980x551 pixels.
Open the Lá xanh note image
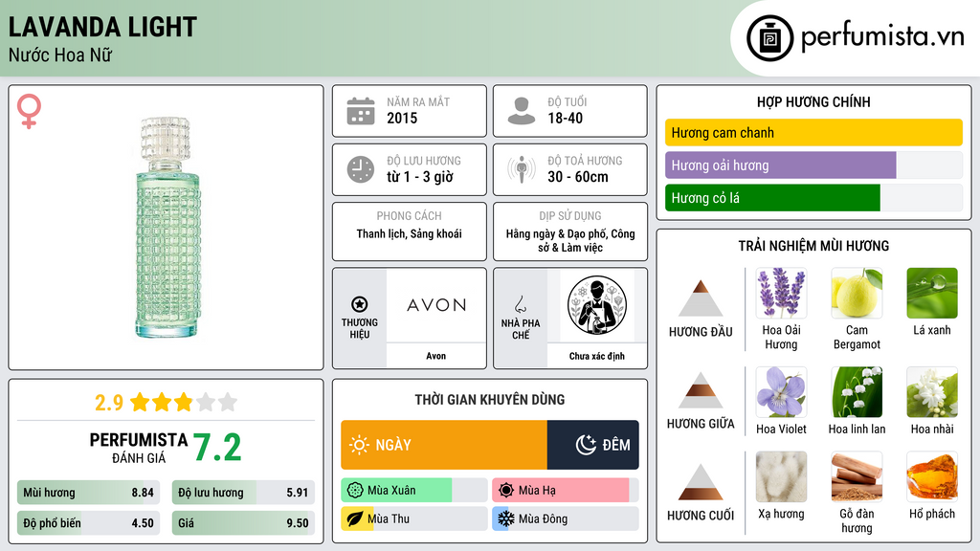932,293
